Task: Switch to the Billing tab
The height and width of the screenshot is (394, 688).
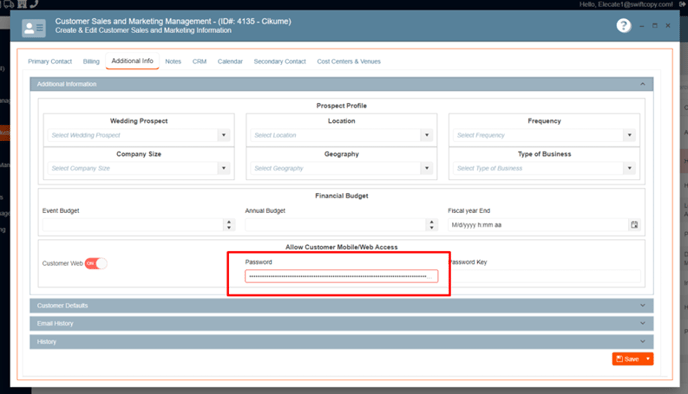Action: tap(91, 61)
